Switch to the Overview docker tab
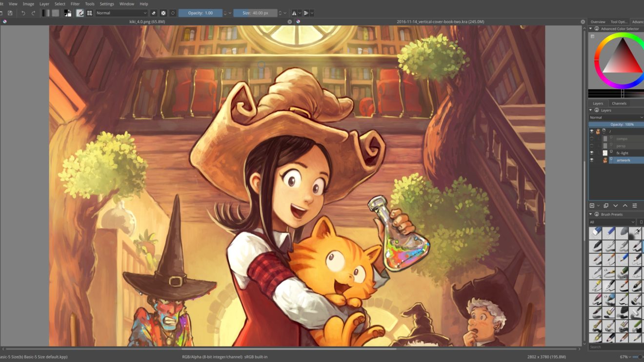This screenshot has width=644, height=362. tap(598, 22)
